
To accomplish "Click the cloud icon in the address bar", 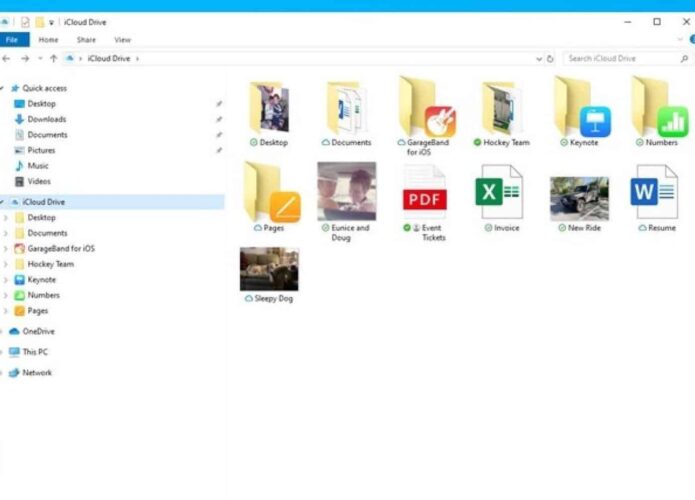I will [70, 59].
